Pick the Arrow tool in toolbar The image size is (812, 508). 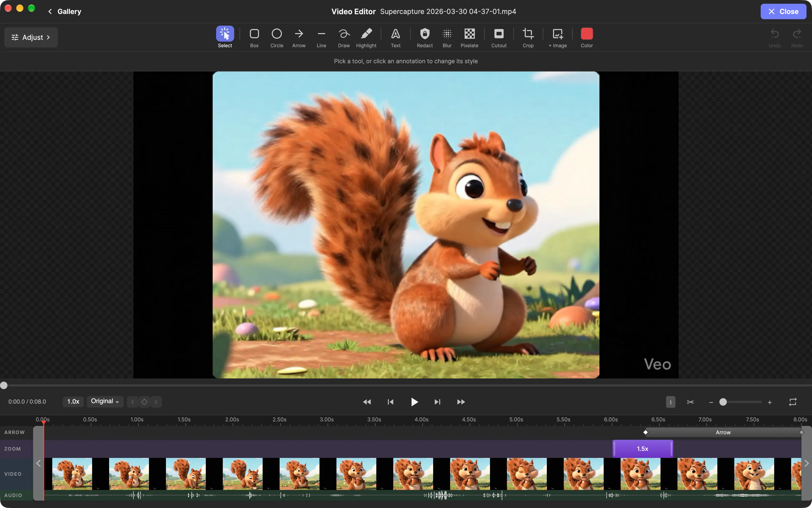(299, 37)
